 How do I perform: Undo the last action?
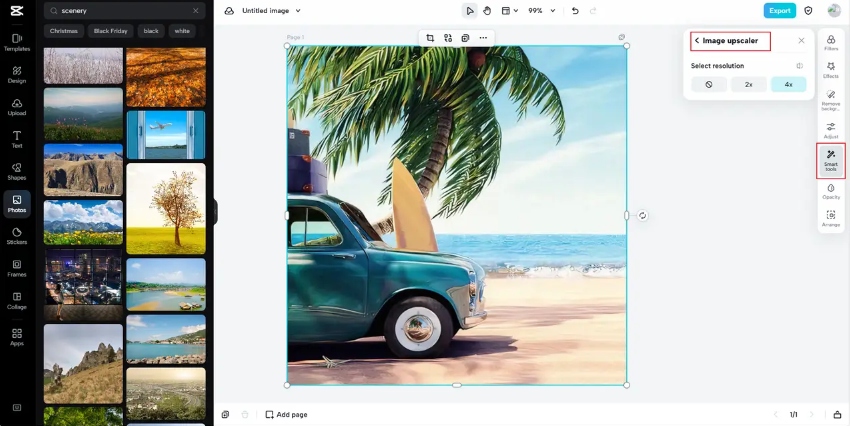(576, 11)
